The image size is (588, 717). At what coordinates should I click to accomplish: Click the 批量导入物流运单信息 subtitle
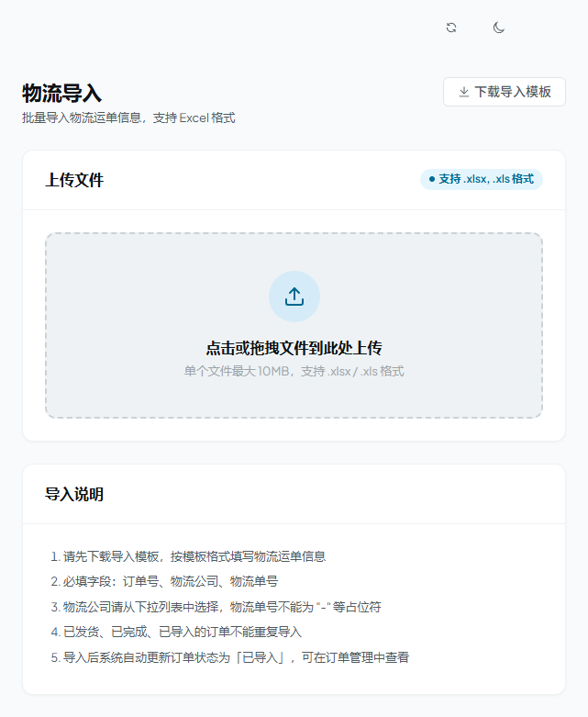pyautogui.click(x=128, y=118)
